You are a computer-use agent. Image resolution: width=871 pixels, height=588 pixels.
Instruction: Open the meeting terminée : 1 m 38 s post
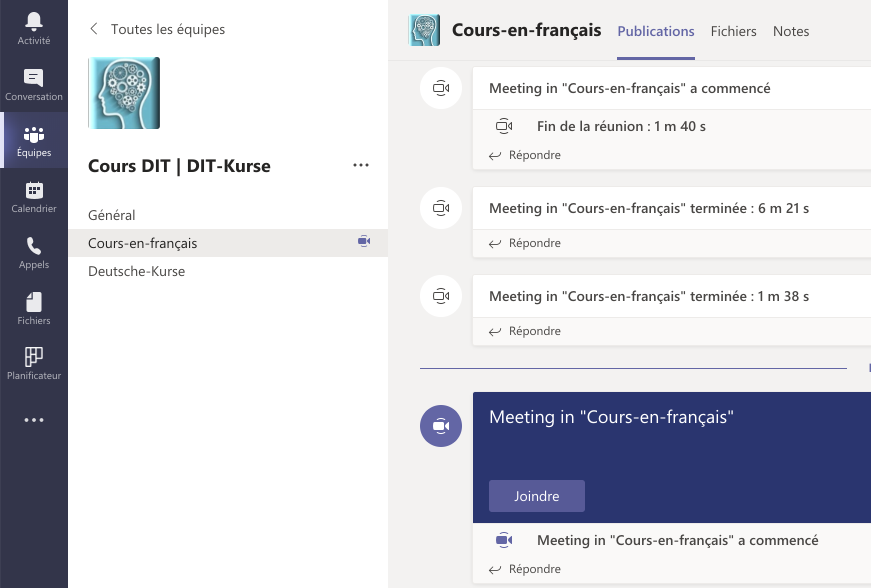point(649,296)
